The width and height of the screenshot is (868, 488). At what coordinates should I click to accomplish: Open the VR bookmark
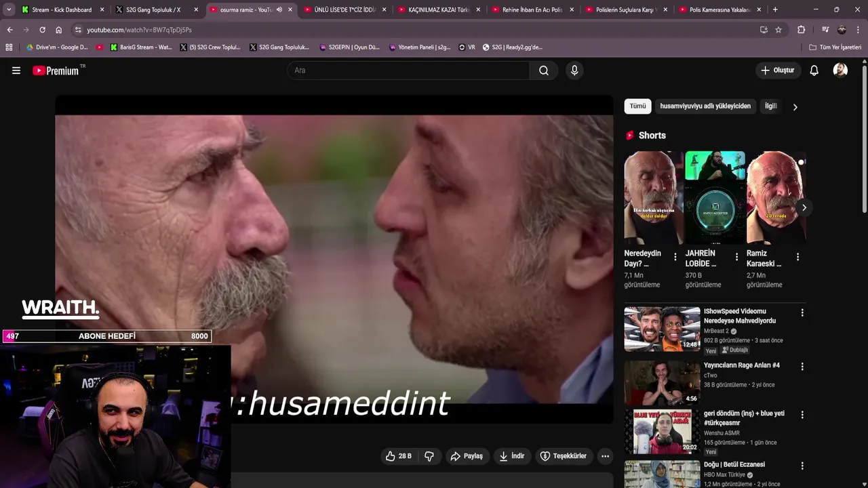point(467,47)
